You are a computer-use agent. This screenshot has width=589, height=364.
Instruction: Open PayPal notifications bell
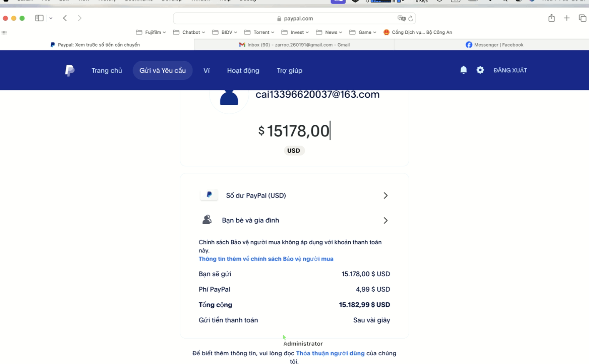click(463, 70)
